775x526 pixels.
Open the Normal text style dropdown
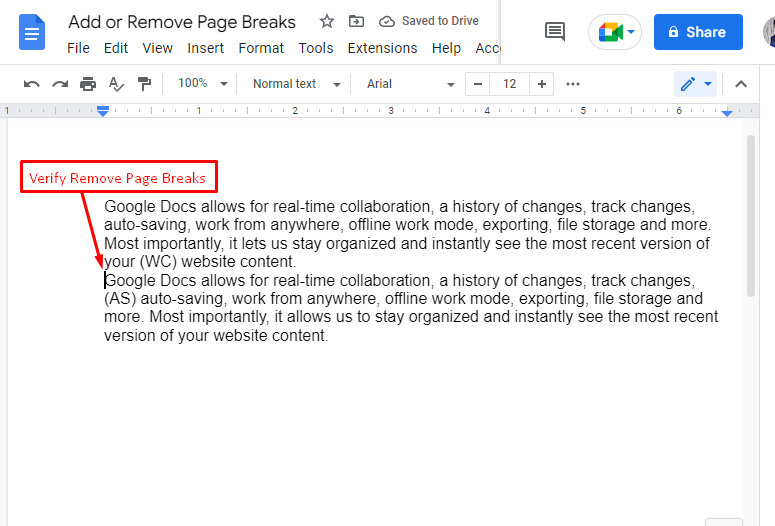(x=296, y=84)
